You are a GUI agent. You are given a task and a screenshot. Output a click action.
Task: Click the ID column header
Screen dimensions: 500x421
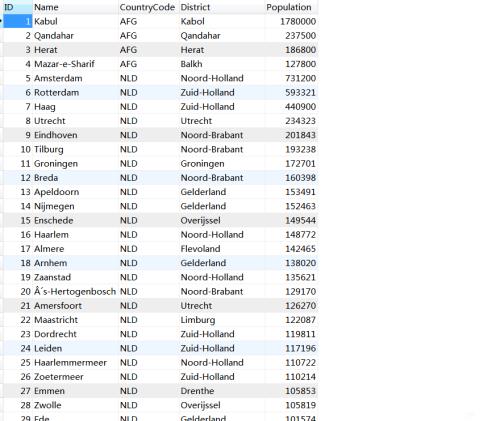[18, 7]
